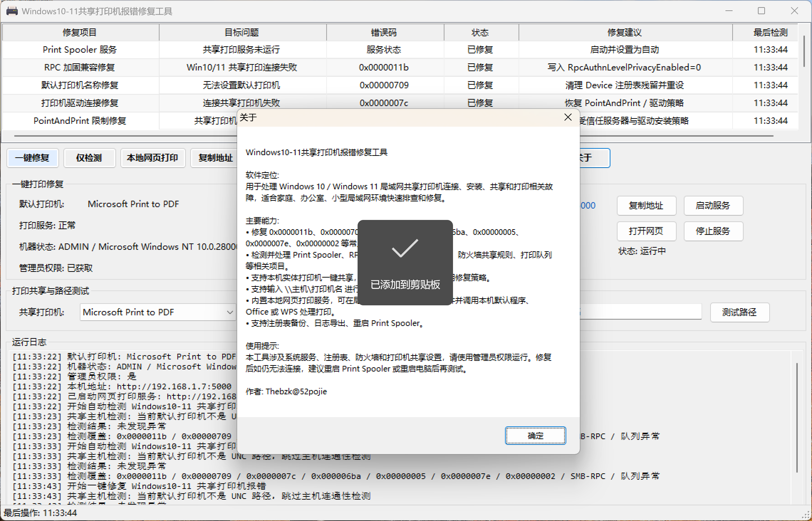Screen dimensions: 812x521
Task: Maximize the main window
Action: point(761,11)
